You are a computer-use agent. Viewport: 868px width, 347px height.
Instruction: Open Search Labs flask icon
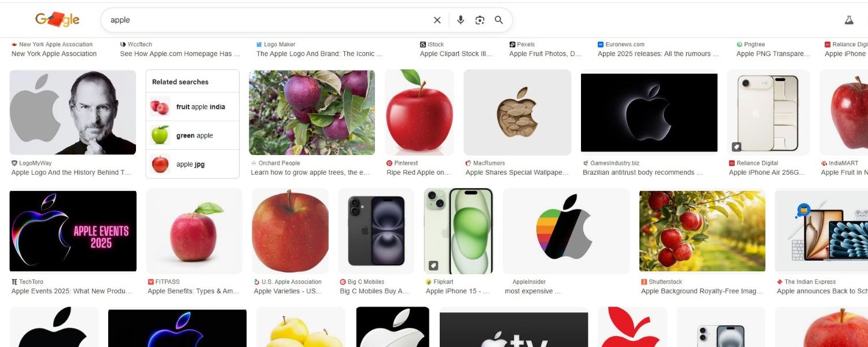(x=849, y=20)
